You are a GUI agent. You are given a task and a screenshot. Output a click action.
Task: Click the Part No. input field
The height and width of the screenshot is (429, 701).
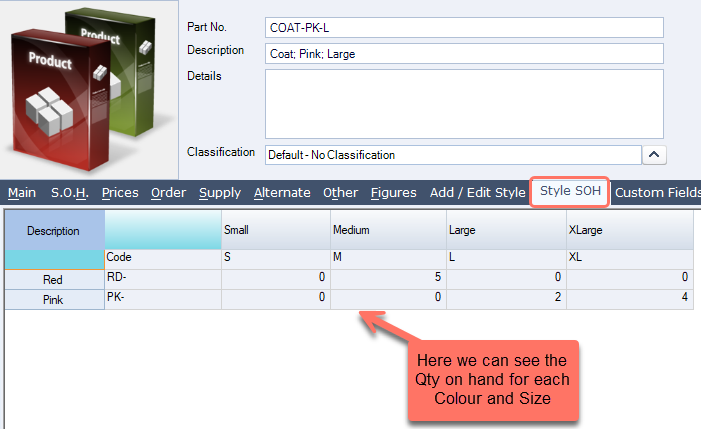point(464,28)
